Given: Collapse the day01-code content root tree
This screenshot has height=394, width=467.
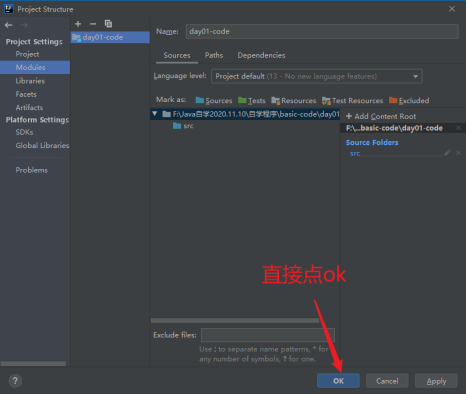Looking at the screenshot, I should [155, 114].
